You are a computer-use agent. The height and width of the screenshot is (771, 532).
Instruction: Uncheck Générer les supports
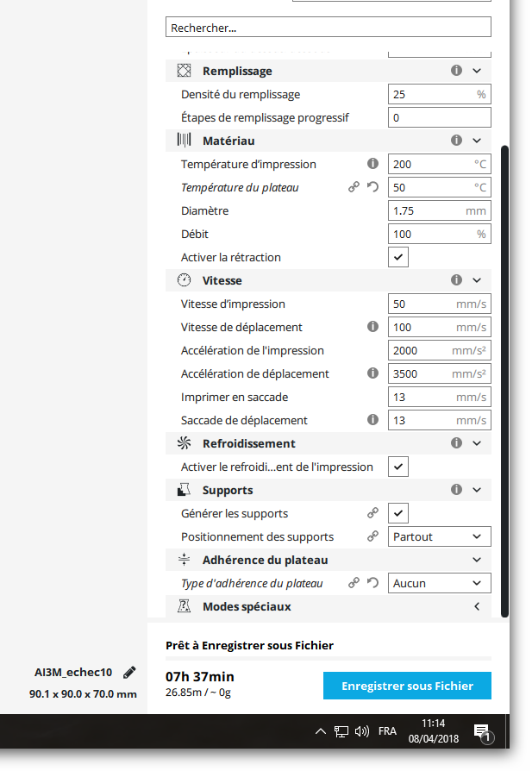pos(398,513)
